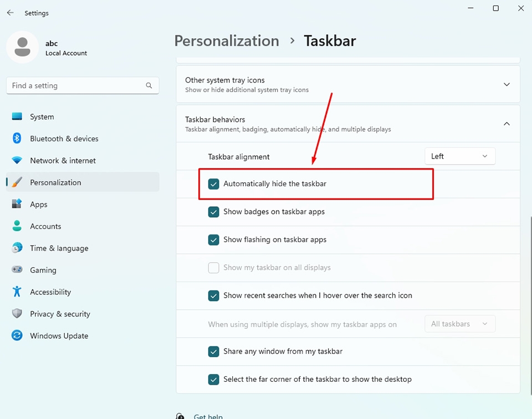This screenshot has height=419, width=532.
Task: Toggle Show badges on taskbar apps
Action: 213,212
